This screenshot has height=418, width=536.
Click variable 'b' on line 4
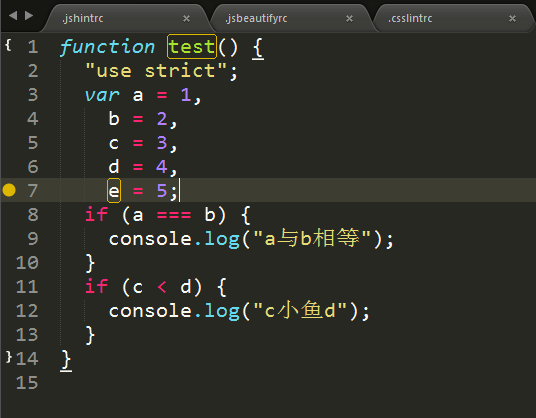(114, 119)
